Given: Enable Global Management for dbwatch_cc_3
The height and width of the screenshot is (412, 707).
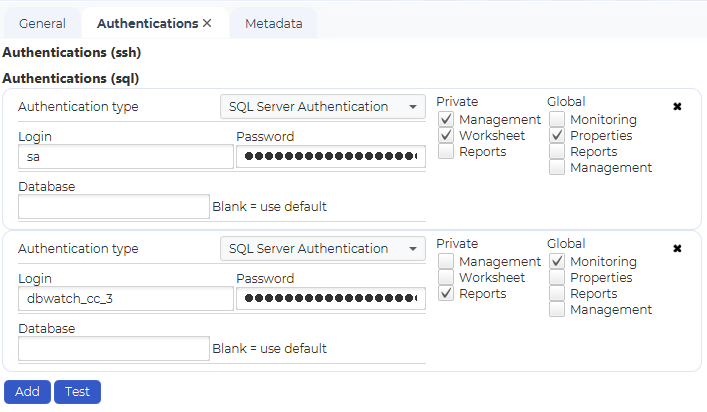Looking at the screenshot, I should click(x=557, y=310).
